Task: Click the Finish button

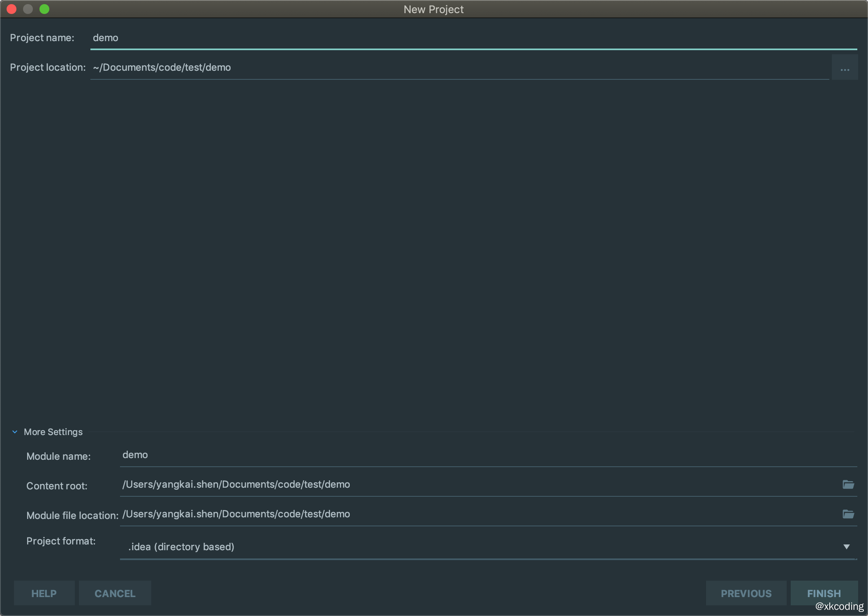Action: click(x=824, y=593)
